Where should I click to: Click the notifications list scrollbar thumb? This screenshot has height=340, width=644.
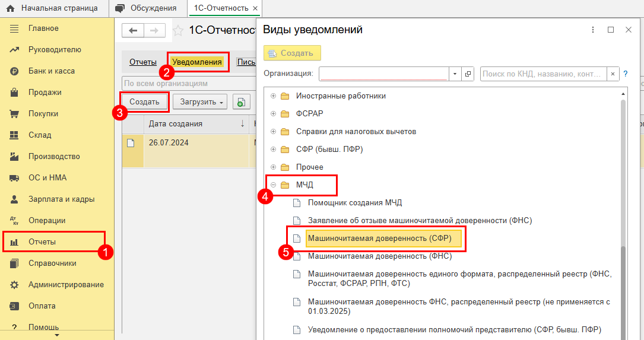pyautogui.click(x=623, y=293)
